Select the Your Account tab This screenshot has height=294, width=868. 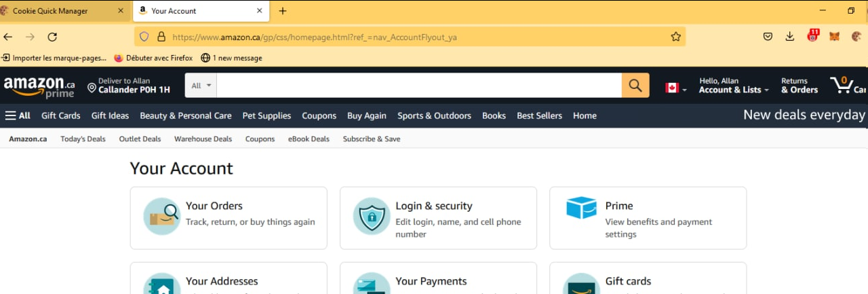click(201, 11)
